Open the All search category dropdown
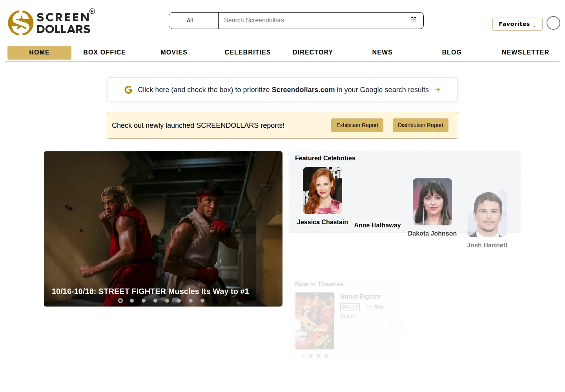Image resolution: width=565 pixels, height=392 pixels. coord(193,20)
